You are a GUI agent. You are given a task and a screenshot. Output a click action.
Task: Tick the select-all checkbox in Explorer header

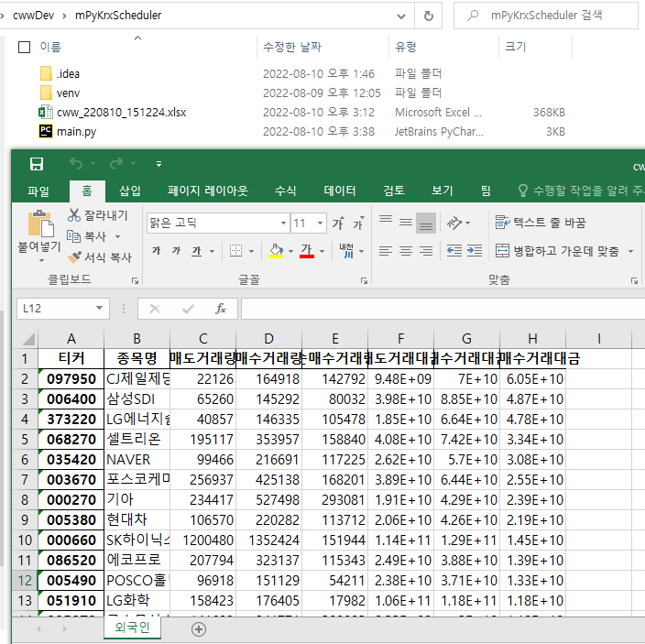pos(24,47)
